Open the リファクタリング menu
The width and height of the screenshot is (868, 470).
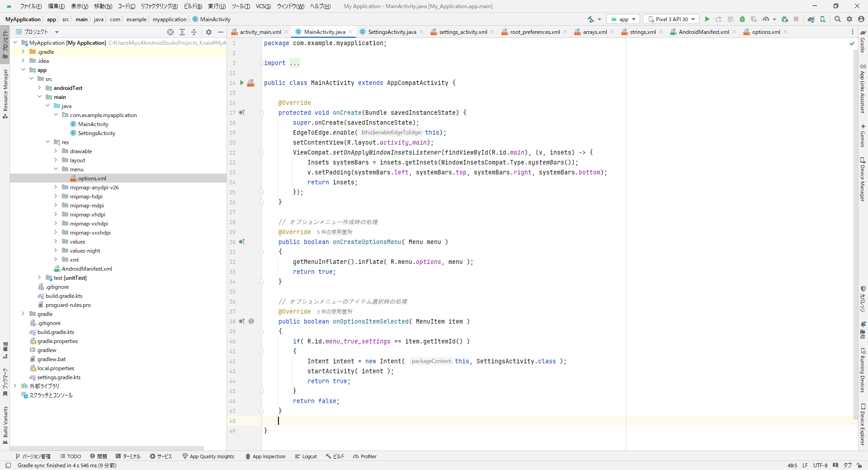pyautogui.click(x=159, y=6)
